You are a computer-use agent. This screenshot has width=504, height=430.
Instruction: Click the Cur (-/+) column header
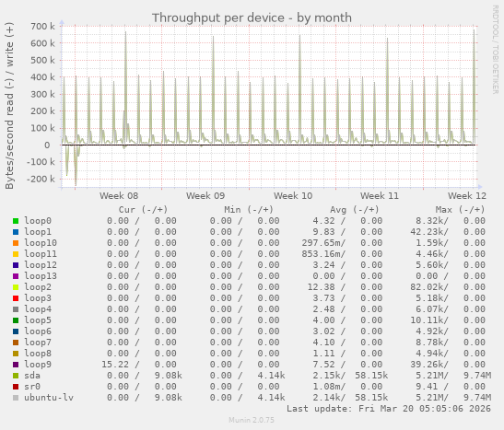pos(143,210)
